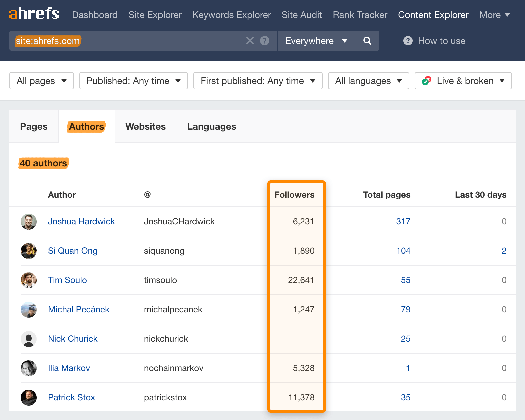Clear the search query with the X icon
The width and height of the screenshot is (525, 420).
pos(250,41)
